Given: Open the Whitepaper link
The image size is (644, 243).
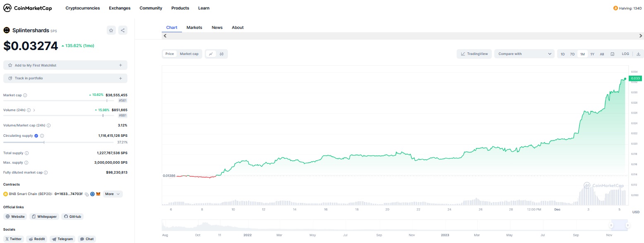Looking at the screenshot, I should tap(44, 217).
